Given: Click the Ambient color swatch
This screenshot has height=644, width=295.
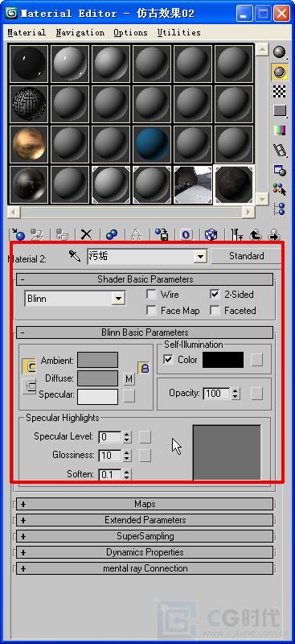Looking at the screenshot, I should point(97,360).
